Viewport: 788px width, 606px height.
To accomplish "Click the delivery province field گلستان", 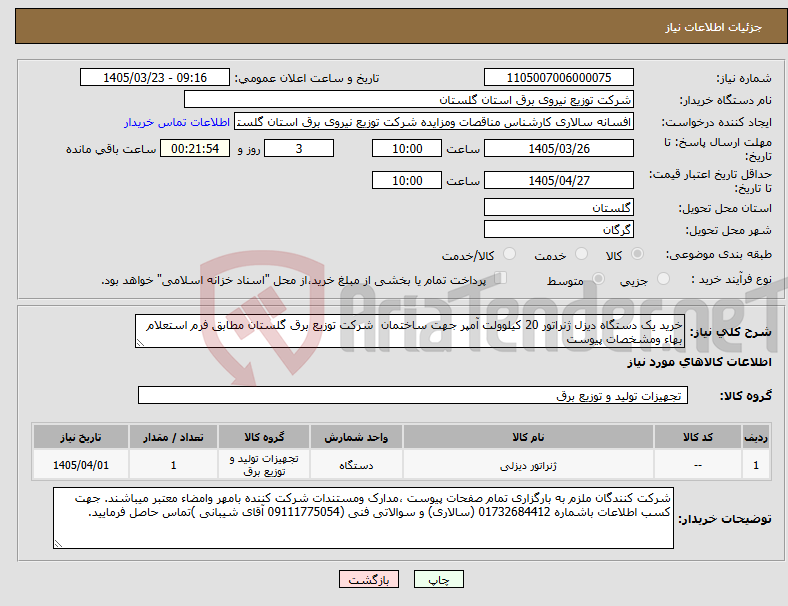I will tap(558, 207).
